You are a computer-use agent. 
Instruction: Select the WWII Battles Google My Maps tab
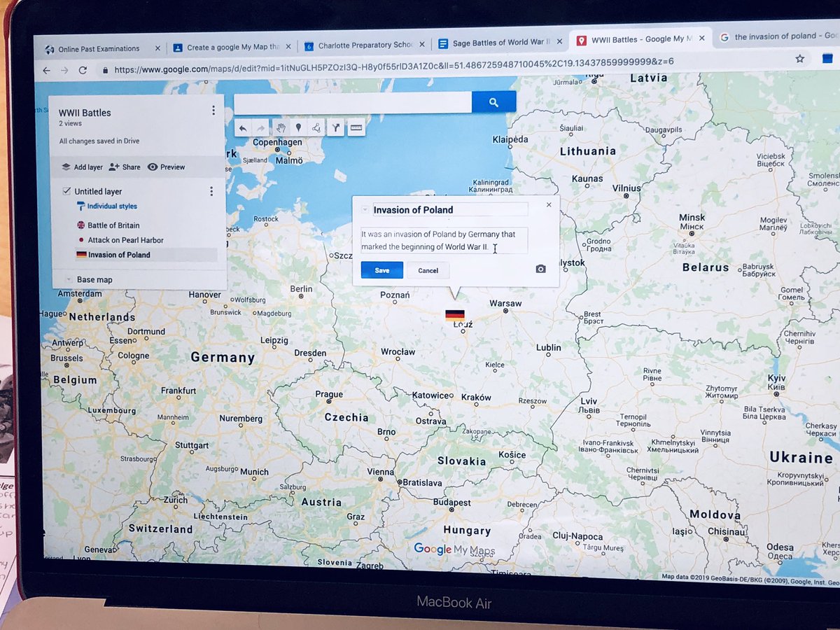coord(640,39)
